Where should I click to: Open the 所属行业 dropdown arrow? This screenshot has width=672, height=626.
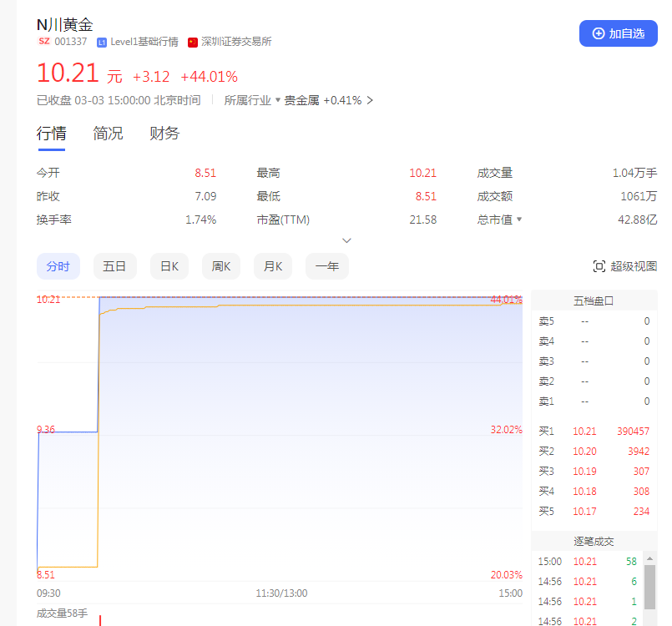pos(278,100)
